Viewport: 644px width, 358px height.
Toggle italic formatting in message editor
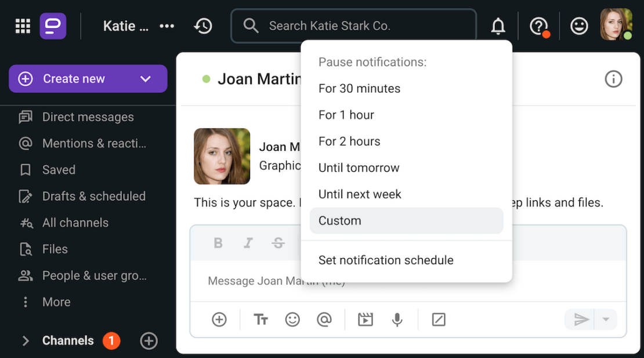click(248, 243)
